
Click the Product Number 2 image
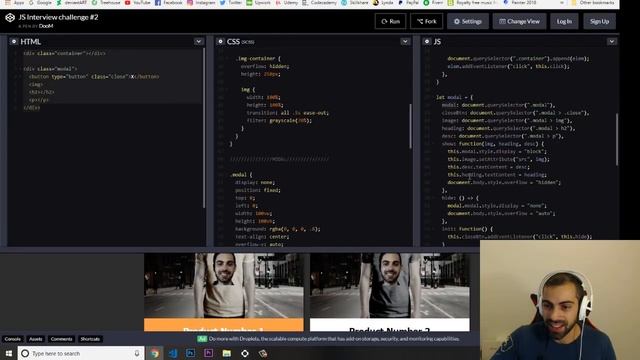click(390, 285)
